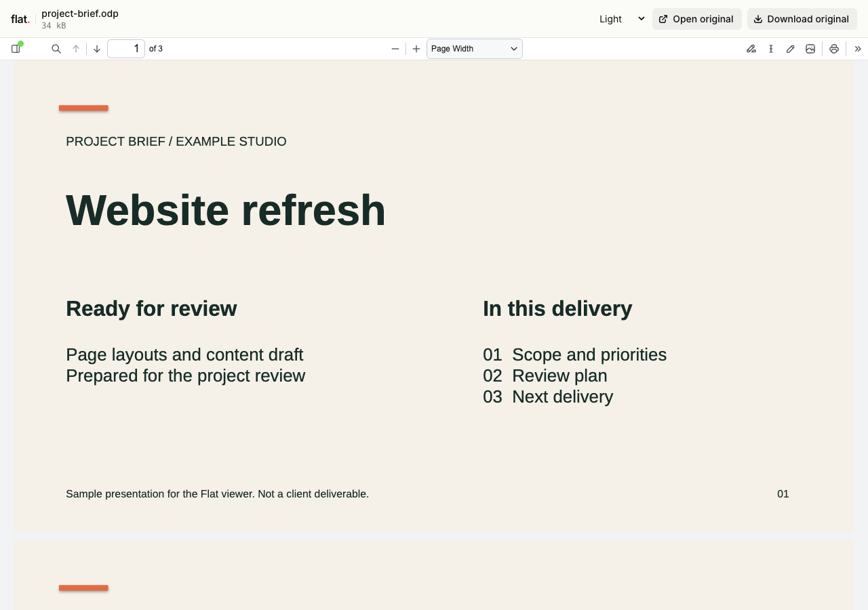
Task: Click 'Prepared for the project review' line
Action: (186, 375)
